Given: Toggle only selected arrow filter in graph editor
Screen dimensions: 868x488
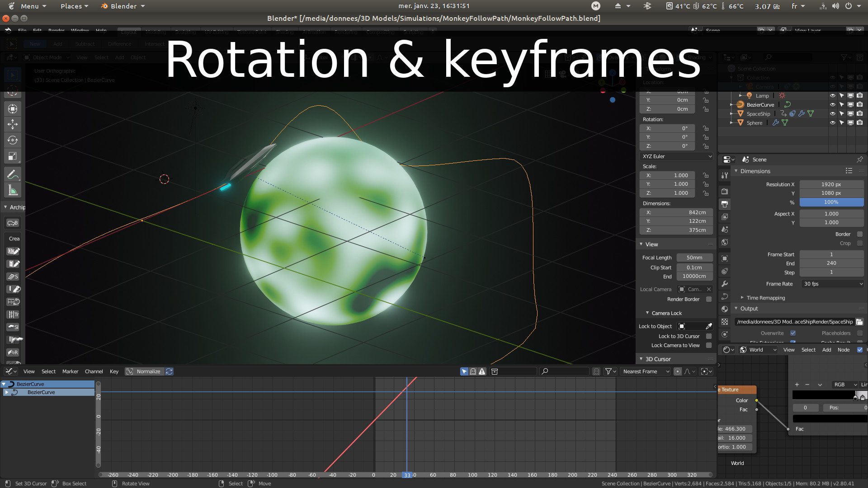Looking at the screenshot, I should coord(464,371).
